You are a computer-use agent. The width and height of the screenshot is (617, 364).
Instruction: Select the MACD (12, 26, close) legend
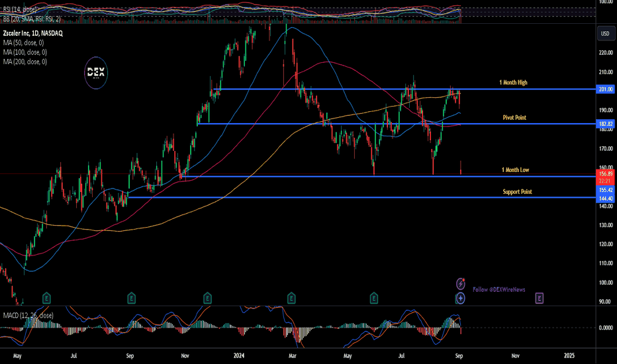coord(28,316)
